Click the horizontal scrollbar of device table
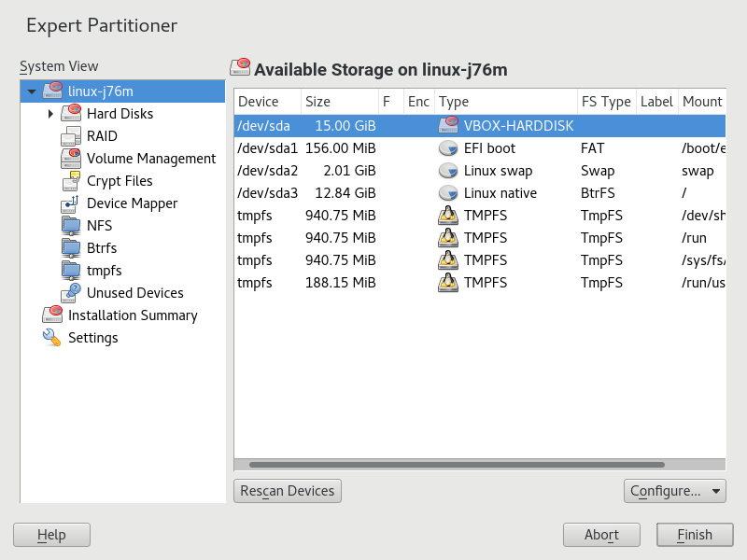The height and width of the screenshot is (560, 747). (x=458, y=464)
